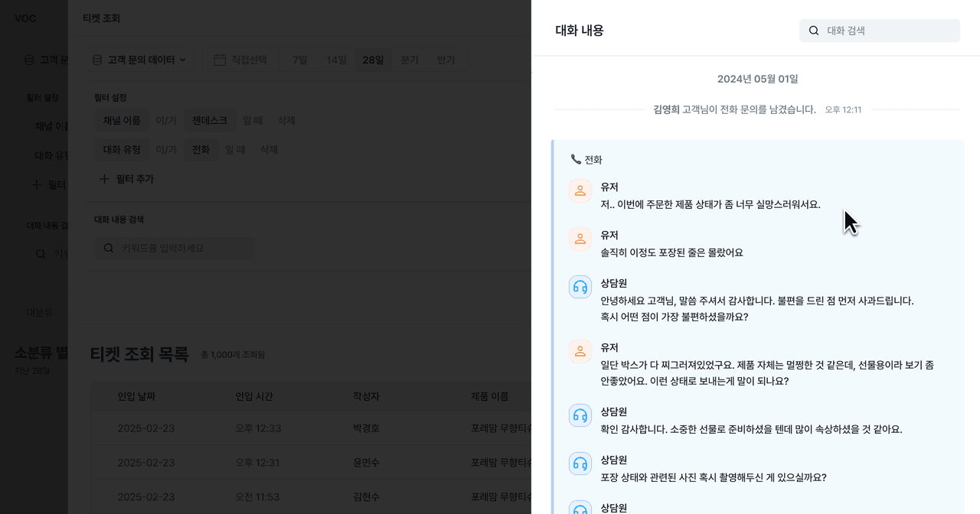This screenshot has height=514, width=980.
Task: Click the 대화 유형 filter chip
Action: pos(122,149)
